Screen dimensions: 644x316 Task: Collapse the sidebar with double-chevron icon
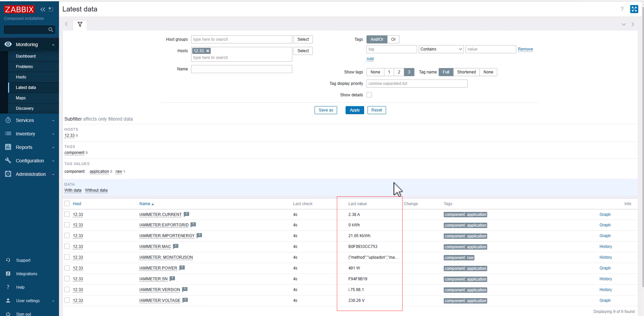click(x=43, y=9)
